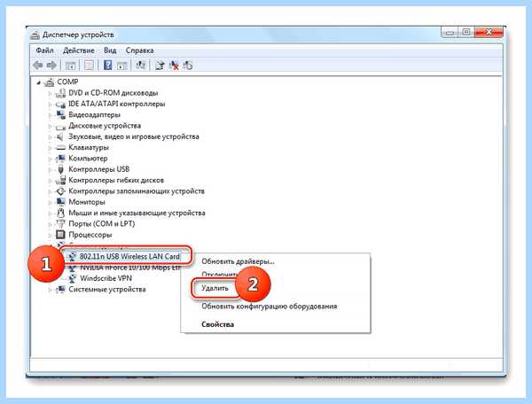Expand the Контроллеры USB node arrow
The width and height of the screenshot is (532, 404).
pyautogui.click(x=50, y=170)
